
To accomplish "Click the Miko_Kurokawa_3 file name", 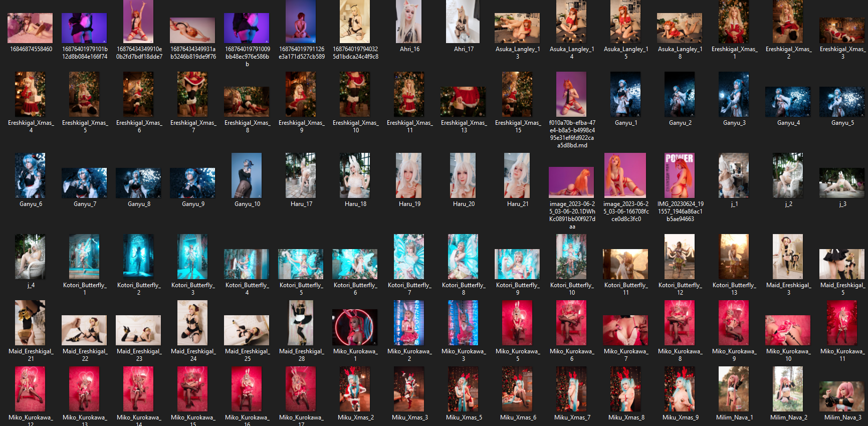I will (x=464, y=355).
